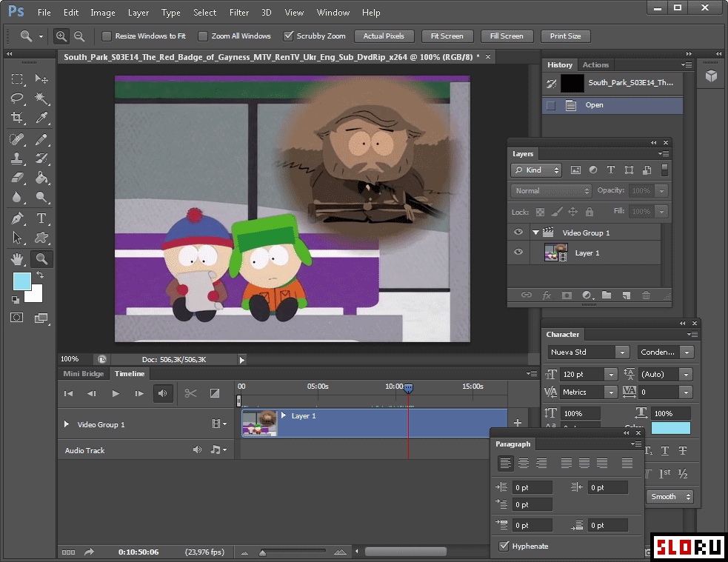Click Create new group folder icon in Layers
This screenshot has width=728, height=562.
click(607, 295)
